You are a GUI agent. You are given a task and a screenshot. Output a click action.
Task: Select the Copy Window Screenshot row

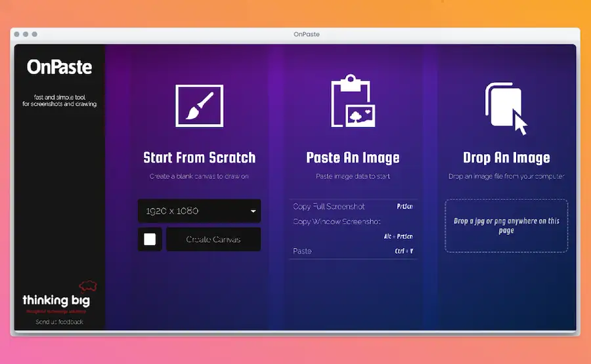pyautogui.click(x=353, y=229)
